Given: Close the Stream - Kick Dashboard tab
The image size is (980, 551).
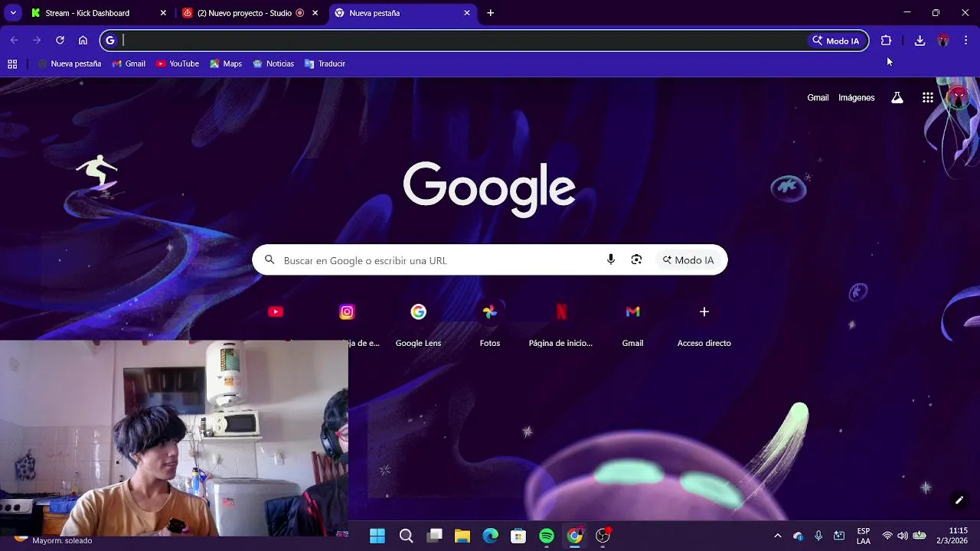Looking at the screenshot, I should point(163,13).
